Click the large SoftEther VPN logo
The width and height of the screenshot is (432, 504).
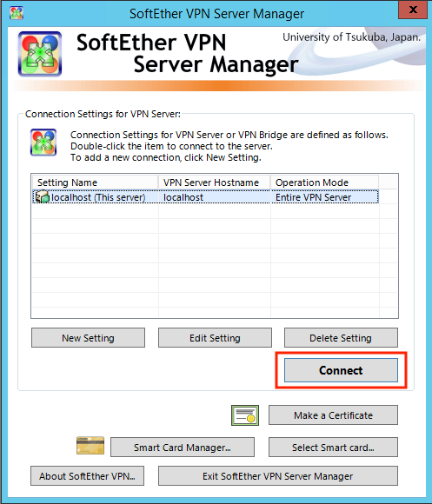click(x=40, y=54)
